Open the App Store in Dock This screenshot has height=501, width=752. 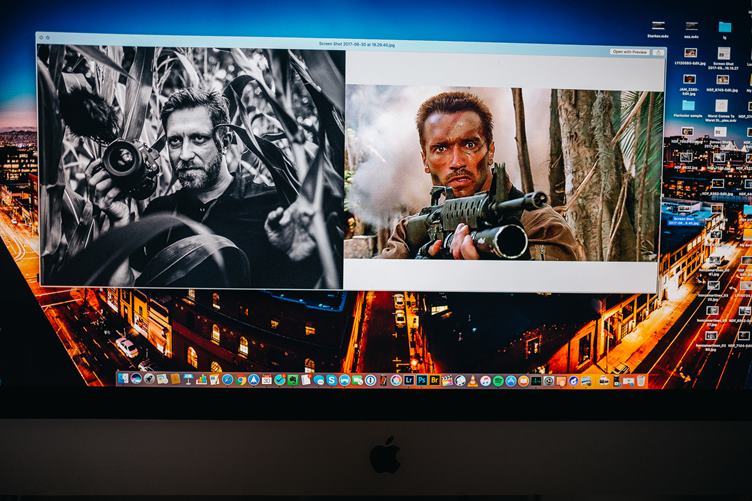[x=511, y=381]
